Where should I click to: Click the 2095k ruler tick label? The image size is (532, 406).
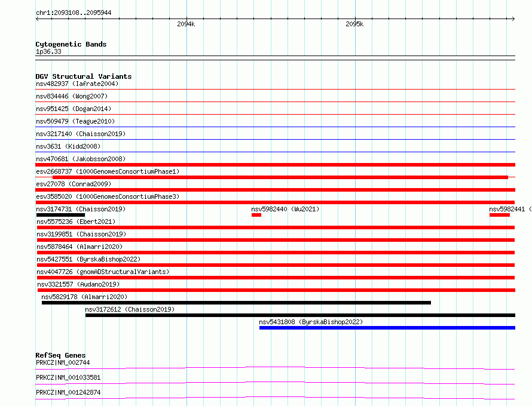pyautogui.click(x=354, y=24)
